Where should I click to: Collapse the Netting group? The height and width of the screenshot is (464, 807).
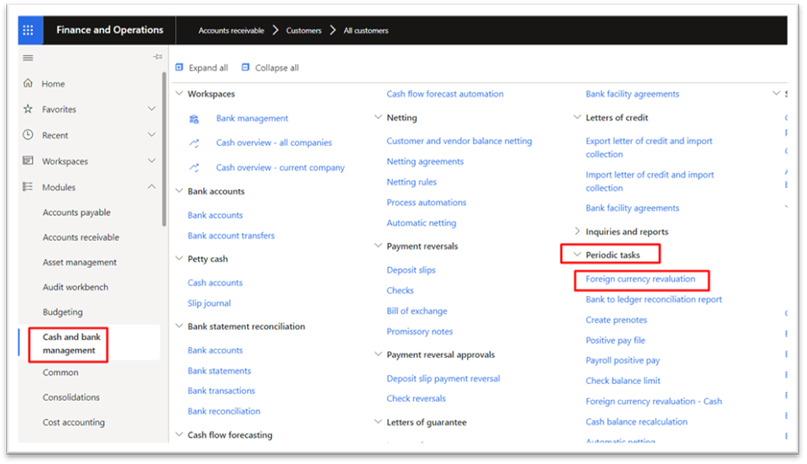click(378, 117)
